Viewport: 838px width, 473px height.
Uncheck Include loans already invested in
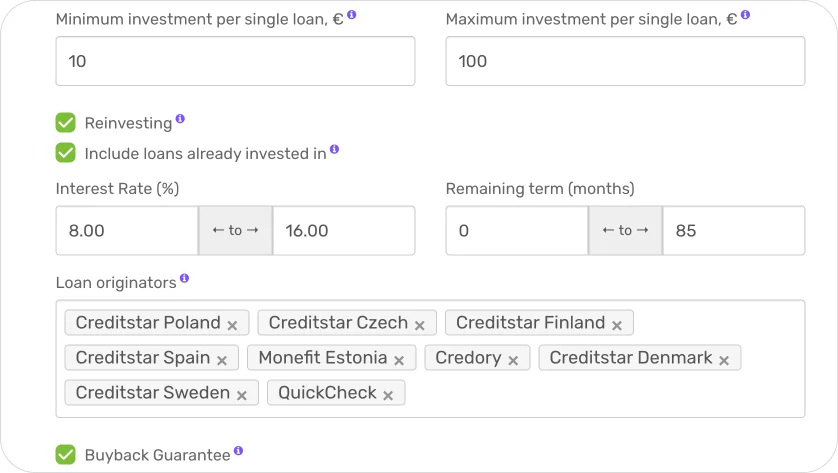[66, 153]
